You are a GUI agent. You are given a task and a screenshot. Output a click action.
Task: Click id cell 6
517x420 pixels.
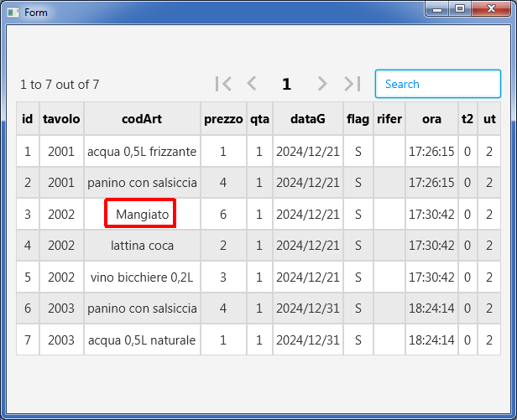pos(28,309)
